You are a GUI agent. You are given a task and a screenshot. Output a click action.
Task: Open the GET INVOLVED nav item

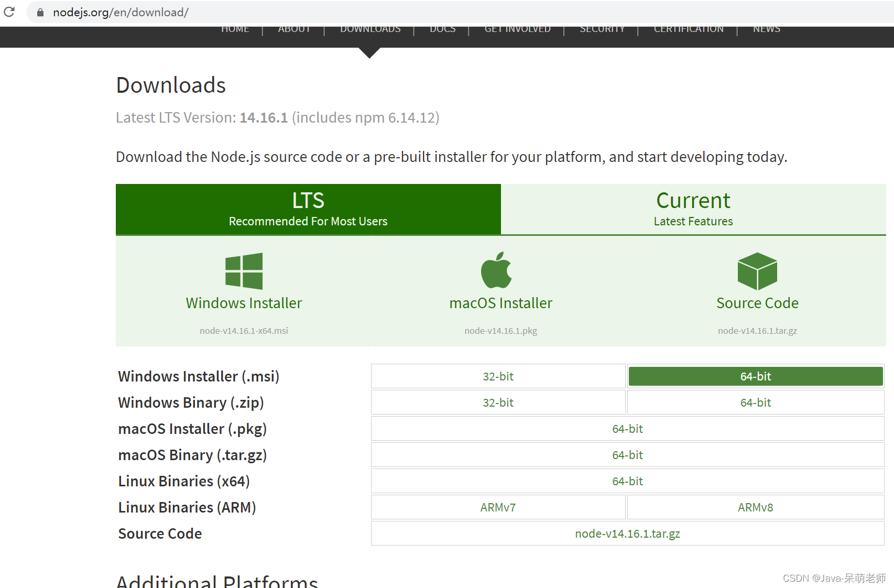(x=518, y=29)
